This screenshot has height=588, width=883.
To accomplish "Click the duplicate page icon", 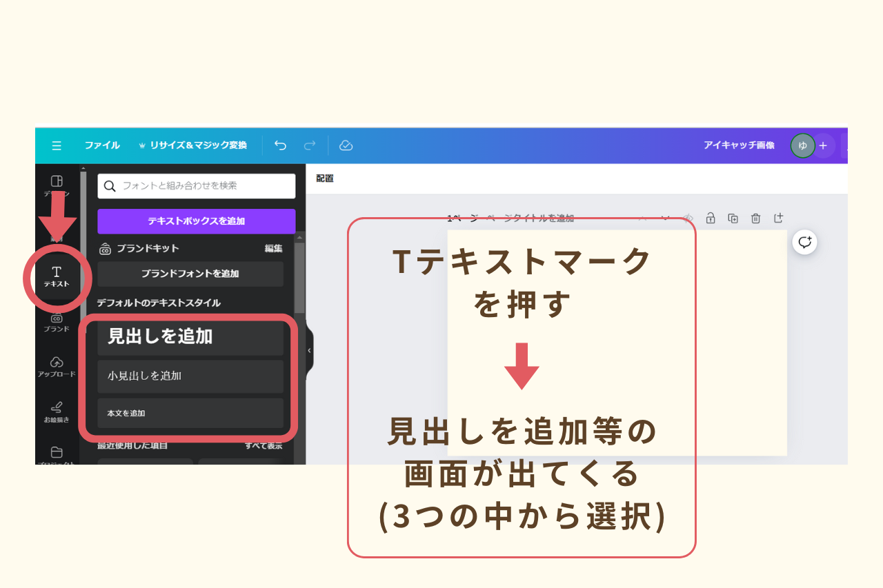I will (733, 218).
